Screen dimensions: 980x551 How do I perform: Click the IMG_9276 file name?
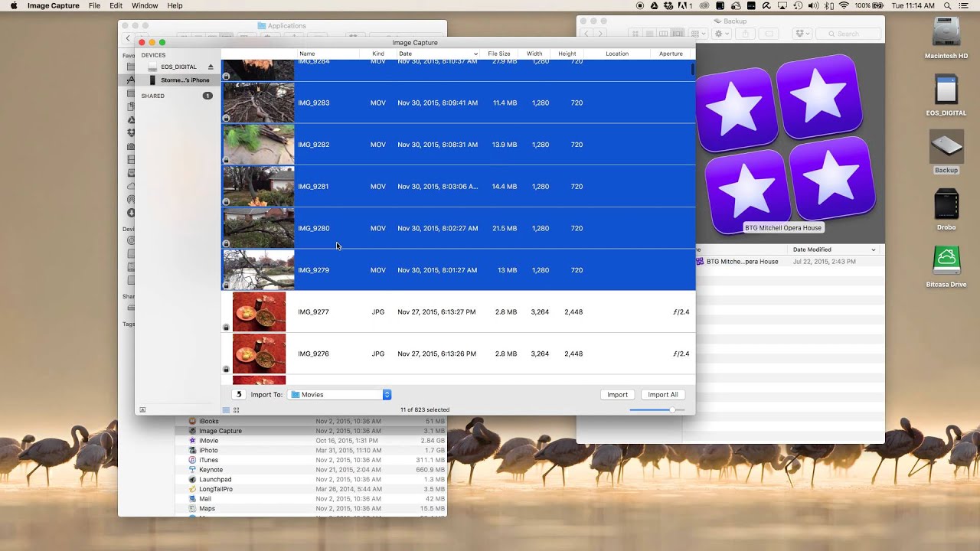point(313,354)
